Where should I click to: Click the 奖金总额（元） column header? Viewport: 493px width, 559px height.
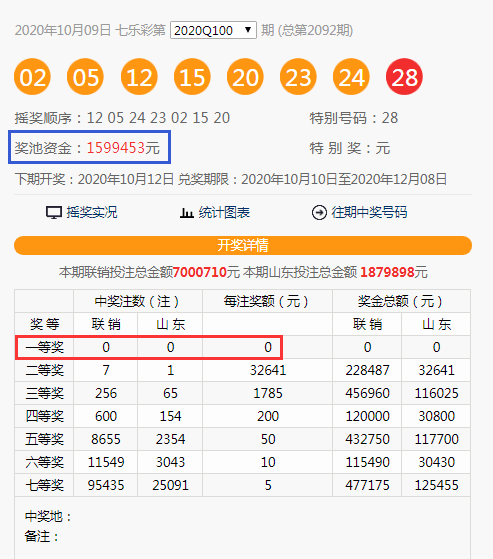401,302
